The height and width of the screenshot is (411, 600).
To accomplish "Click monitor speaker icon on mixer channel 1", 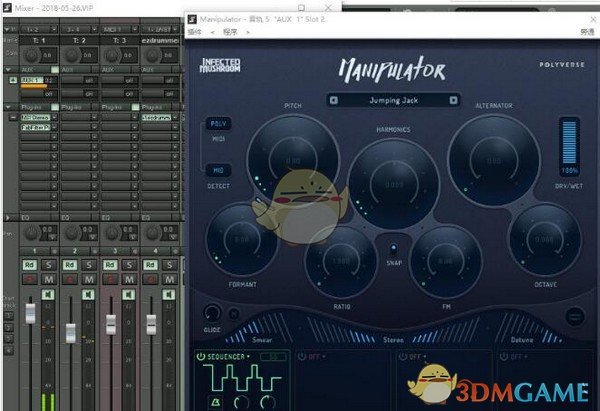I will tap(48, 294).
